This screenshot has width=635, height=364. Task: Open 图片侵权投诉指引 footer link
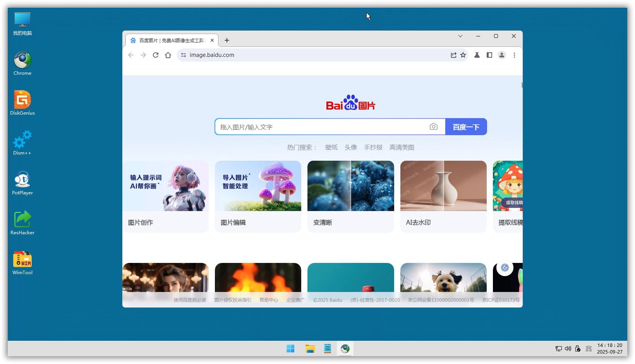coord(233,300)
